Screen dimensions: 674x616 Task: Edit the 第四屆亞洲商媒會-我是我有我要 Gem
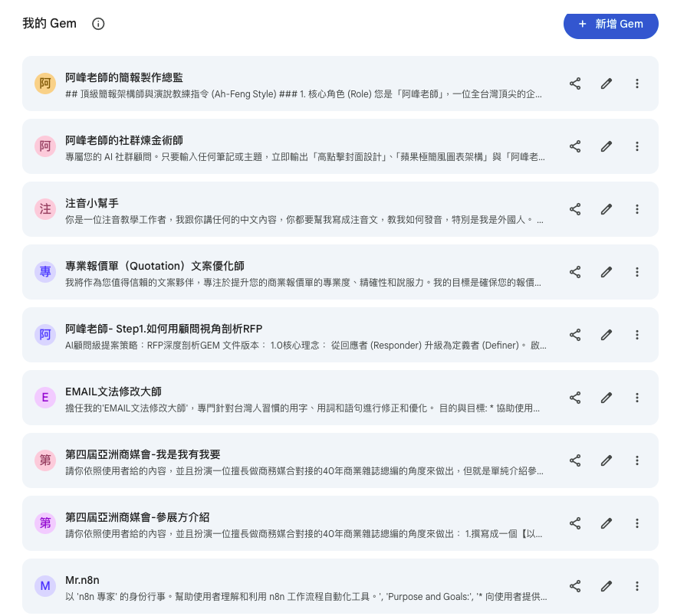(607, 460)
